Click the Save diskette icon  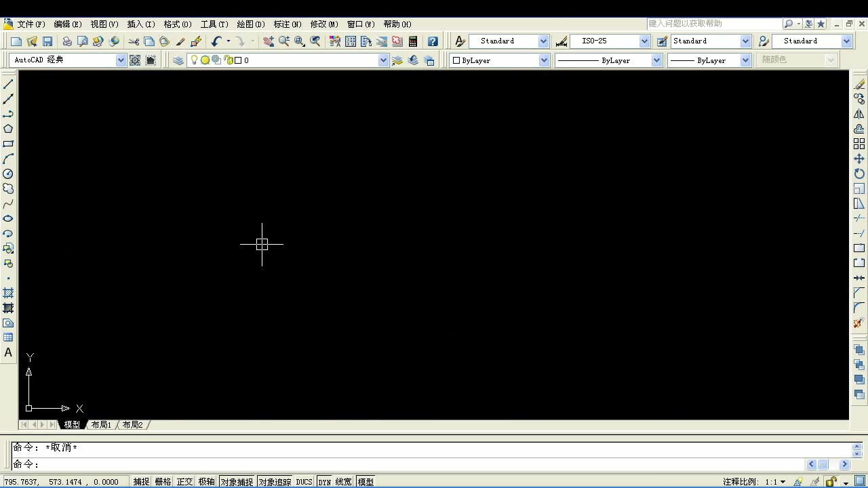(47, 41)
